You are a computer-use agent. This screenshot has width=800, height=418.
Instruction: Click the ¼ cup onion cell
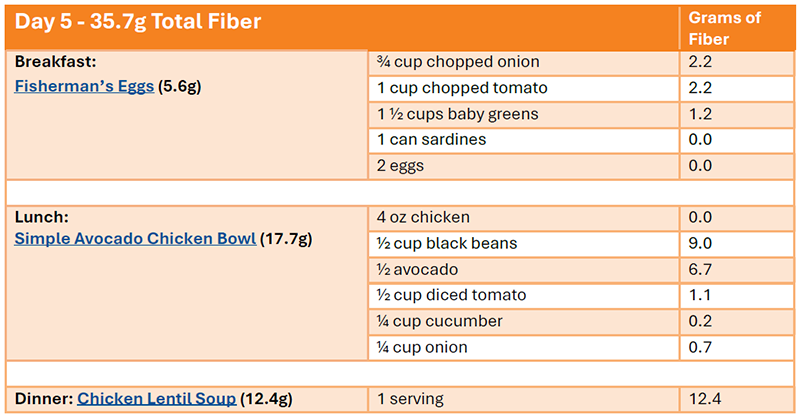pos(421,347)
